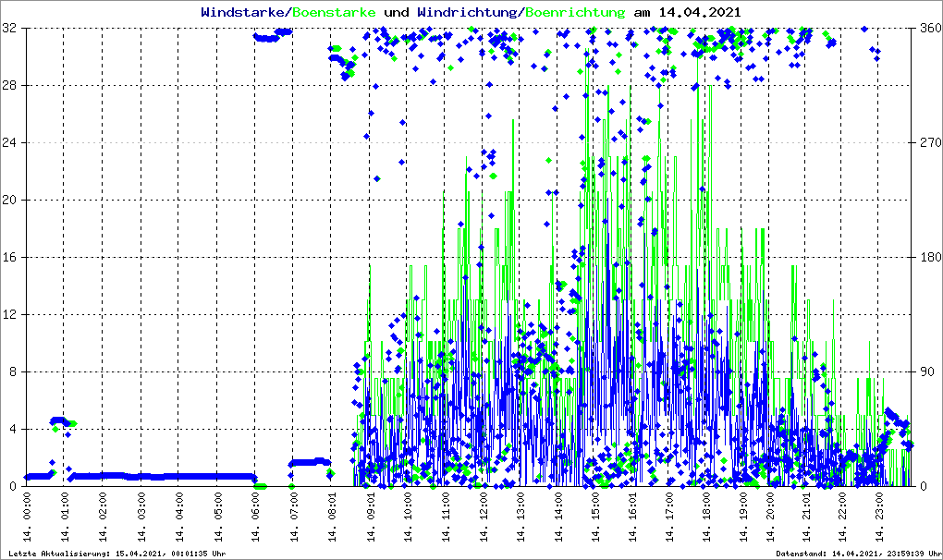This screenshot has width=943, height=560.
Task: Click the 16 value on the left axis
Action: click(11, 257)
